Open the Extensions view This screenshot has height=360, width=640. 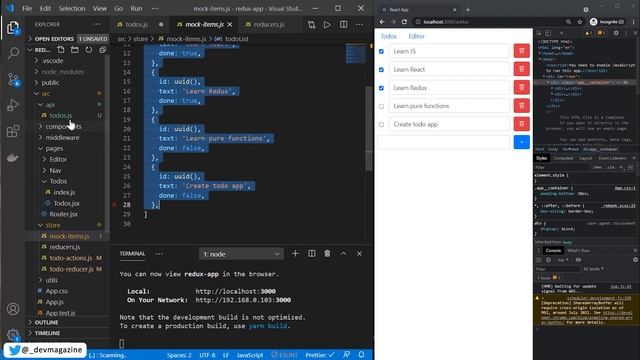13,131
